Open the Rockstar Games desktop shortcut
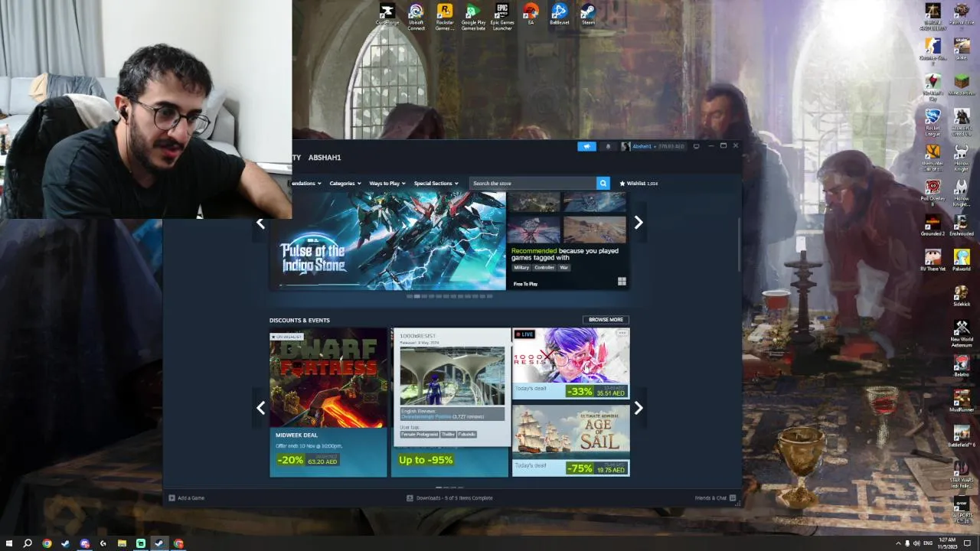This screenshot has width=980, height=551. click(444, 15)
